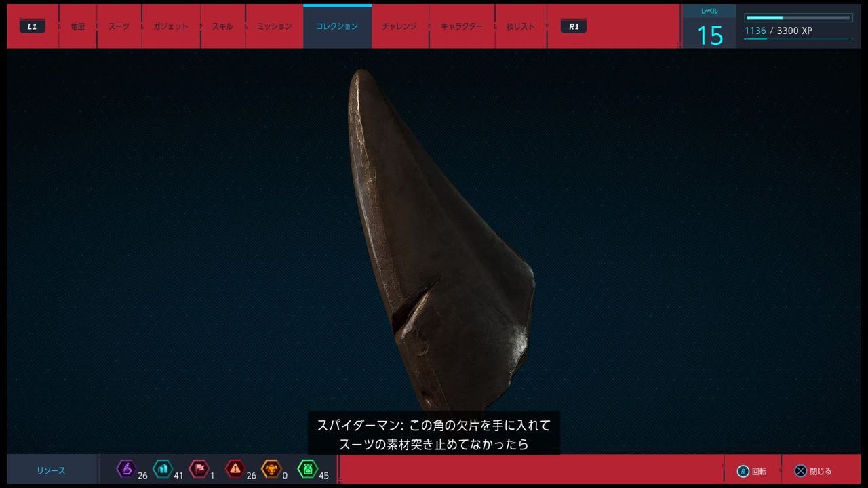Click the 1136 / 3300 XP text

tap(778, 30)
